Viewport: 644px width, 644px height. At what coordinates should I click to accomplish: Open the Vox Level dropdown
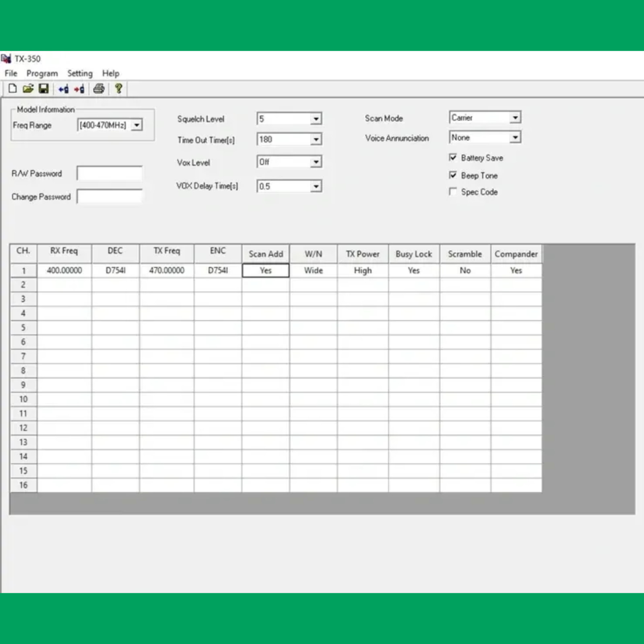pos(316,162)
